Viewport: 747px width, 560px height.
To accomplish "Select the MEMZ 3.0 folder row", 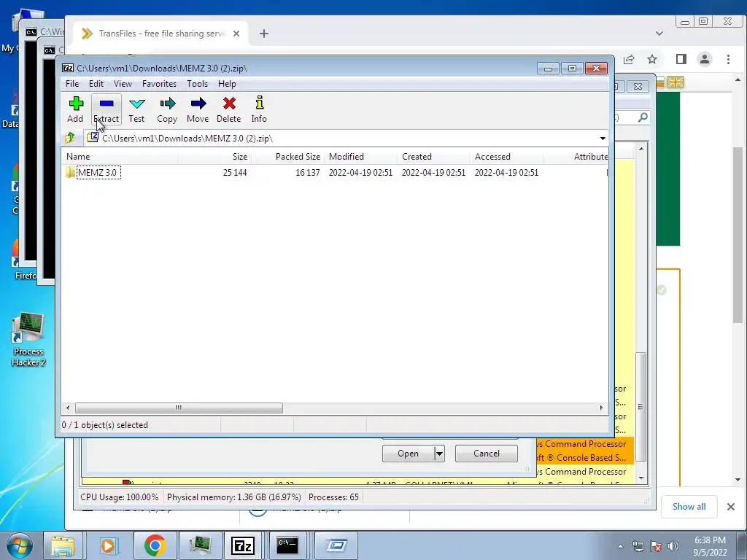I will [x=334, y=172].
